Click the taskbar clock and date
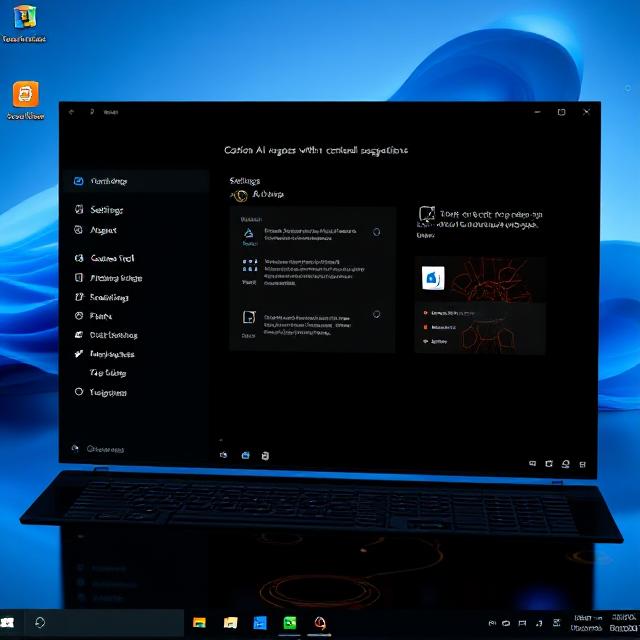640x640 pixels. (605, 623)
